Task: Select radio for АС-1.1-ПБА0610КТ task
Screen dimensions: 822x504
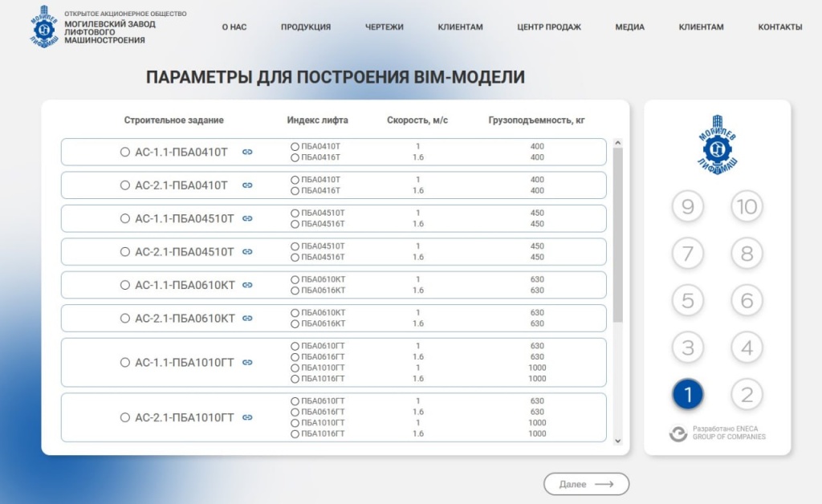Action: pos(124,285)
